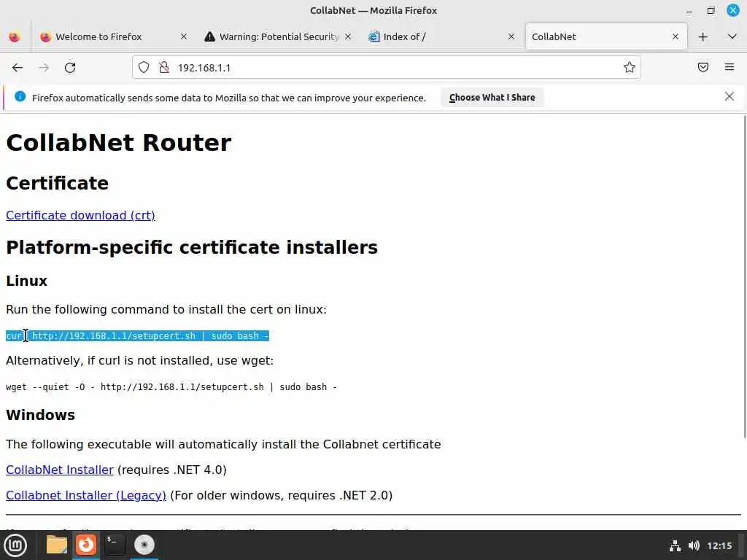
Task: Close the Index of / tab
Action: (511, 36)
